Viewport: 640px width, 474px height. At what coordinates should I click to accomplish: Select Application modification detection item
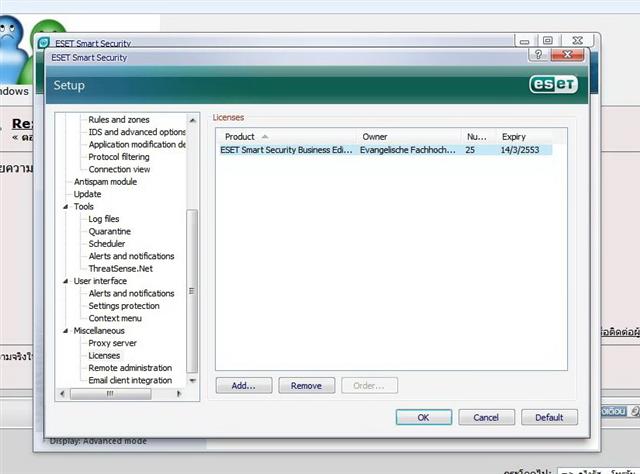click(x=137, y=145)
